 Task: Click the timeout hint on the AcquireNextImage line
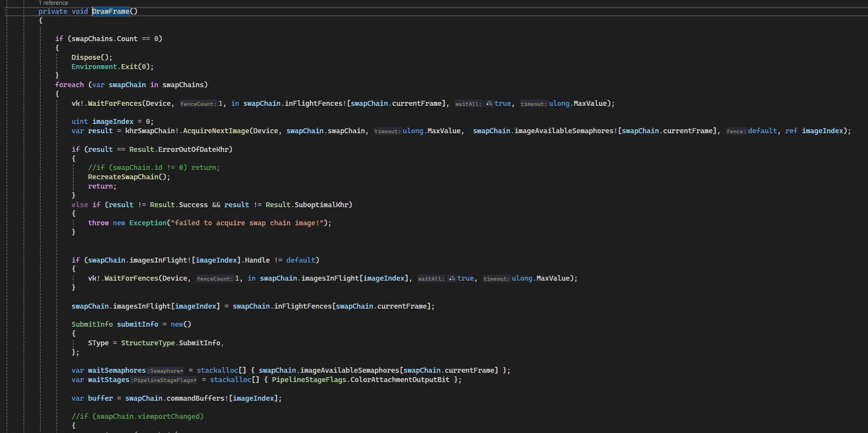[x=387, y=131]
